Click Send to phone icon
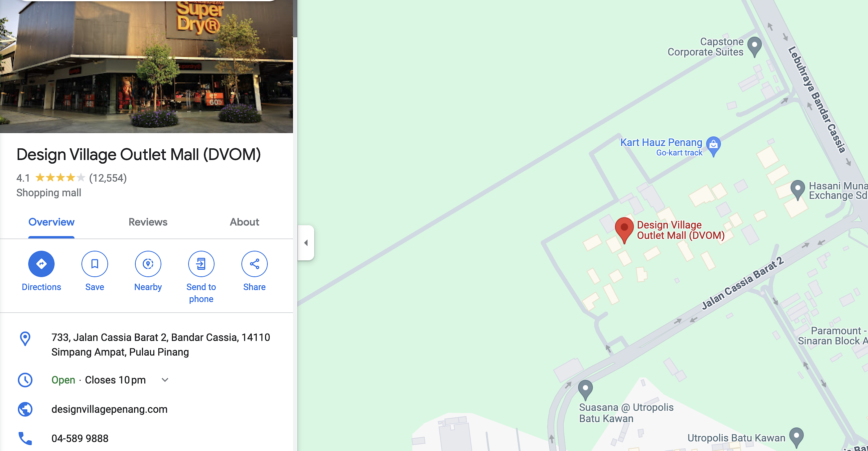The height and width of the screenshot is (451, 868). click(x=201, y=264)
